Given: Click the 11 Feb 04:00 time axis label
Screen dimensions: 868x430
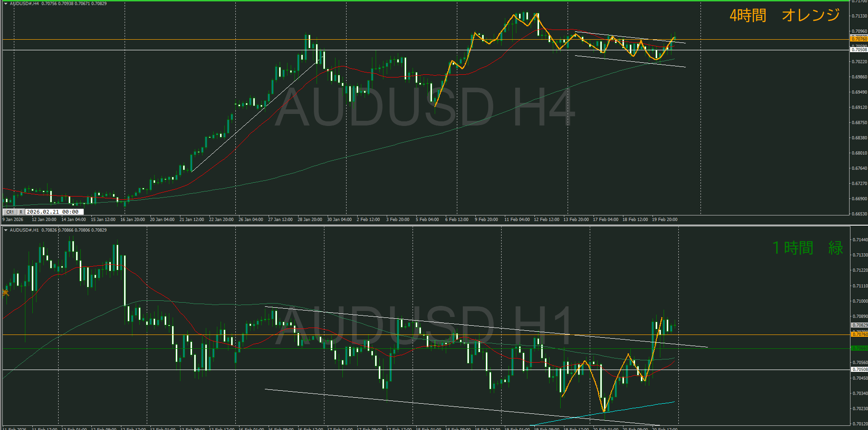Looking at the screenshot, I should pyautogui.click(x=517, y=220).
